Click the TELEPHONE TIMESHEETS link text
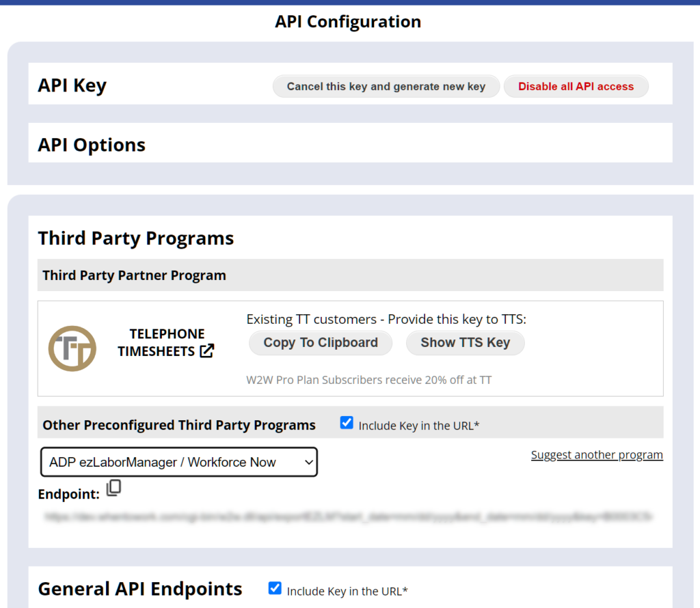 [167, 342]
